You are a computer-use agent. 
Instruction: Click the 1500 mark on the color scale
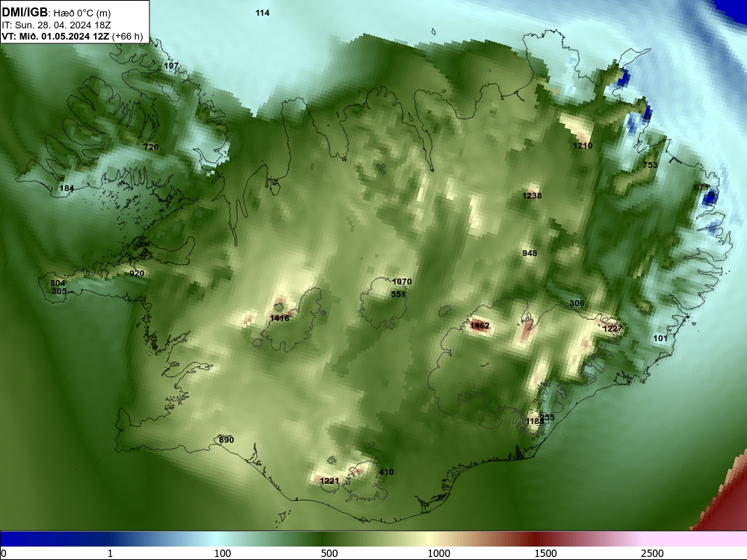545,553
